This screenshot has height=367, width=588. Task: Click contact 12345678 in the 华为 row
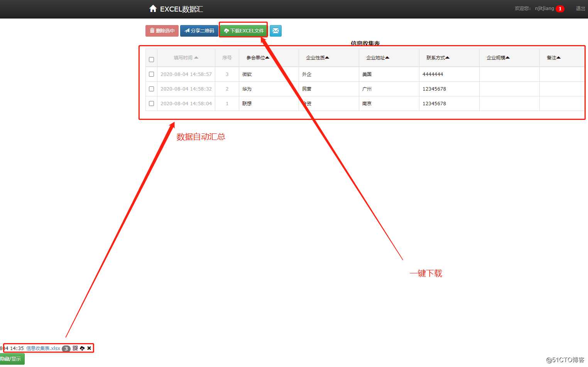tap(449, 89)
